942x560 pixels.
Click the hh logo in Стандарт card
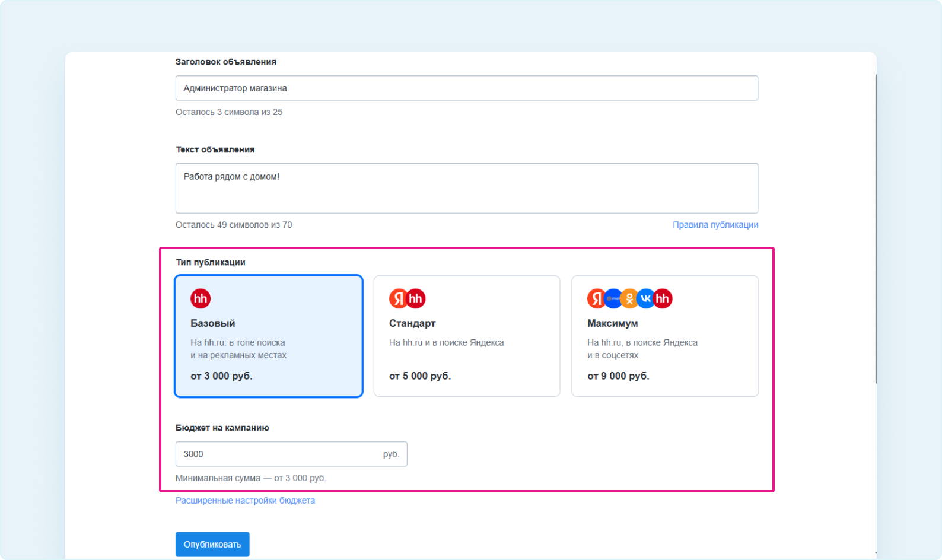coord(416,298)
